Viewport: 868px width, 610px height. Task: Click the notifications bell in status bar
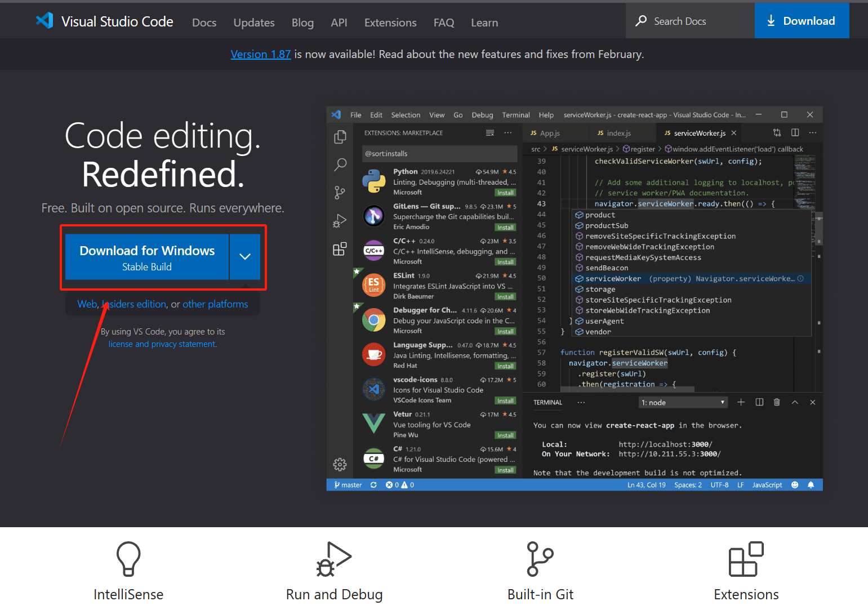(x=811, y=485)
